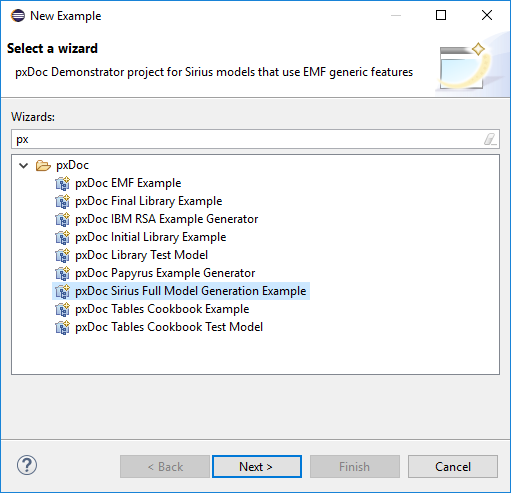Open help via the question mark icon

(x=27, y=465)
